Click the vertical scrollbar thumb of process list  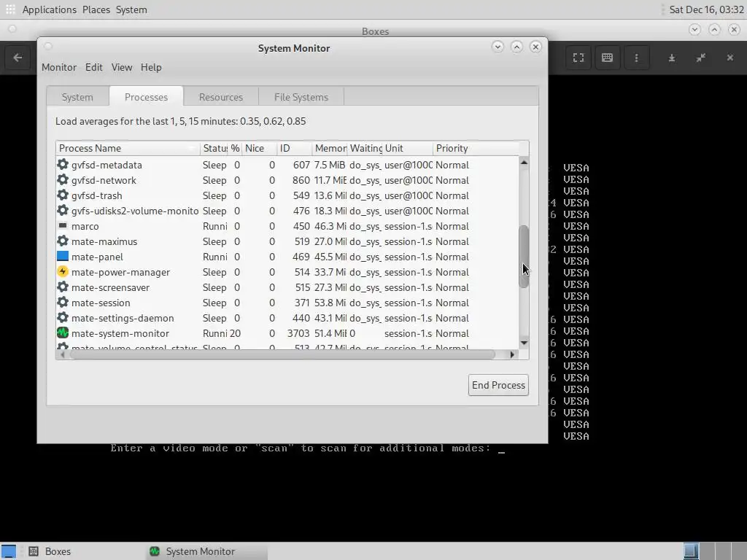click(524, 256)
